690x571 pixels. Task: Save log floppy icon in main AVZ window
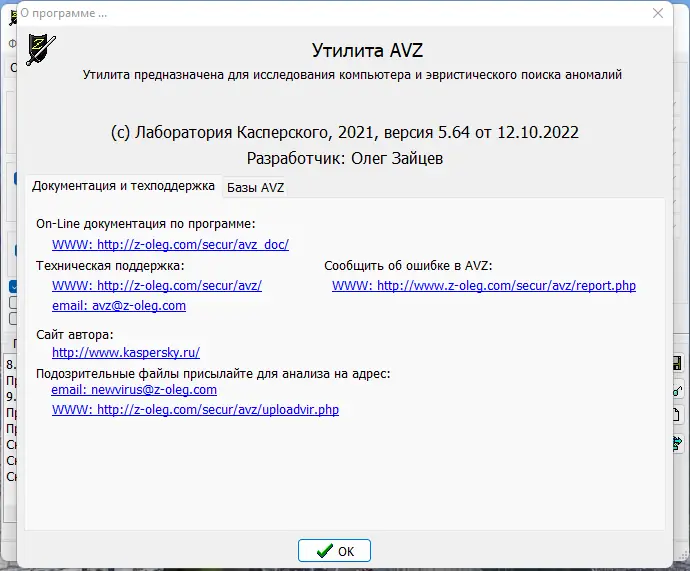point(678,363)
